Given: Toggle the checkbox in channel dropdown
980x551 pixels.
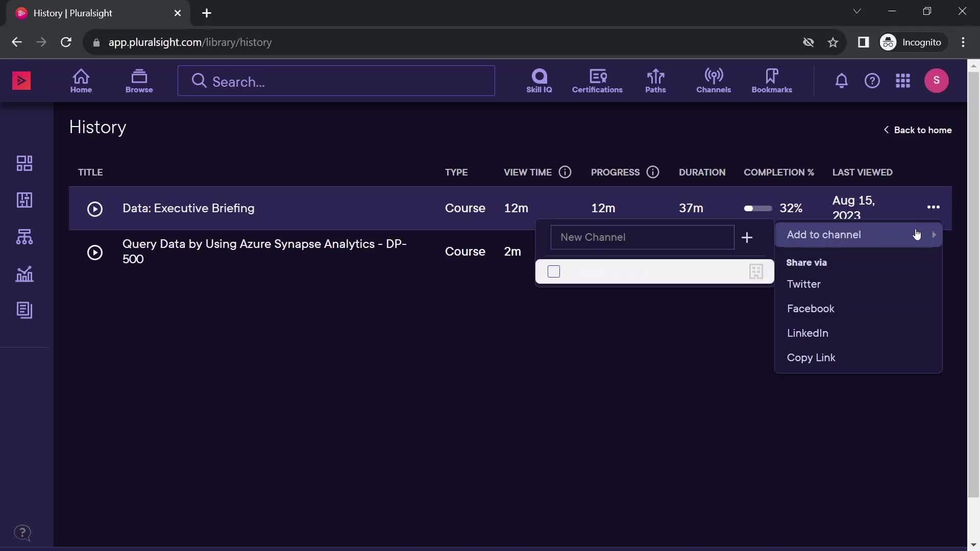Looking at the screenshot, I should pos(553,270).
